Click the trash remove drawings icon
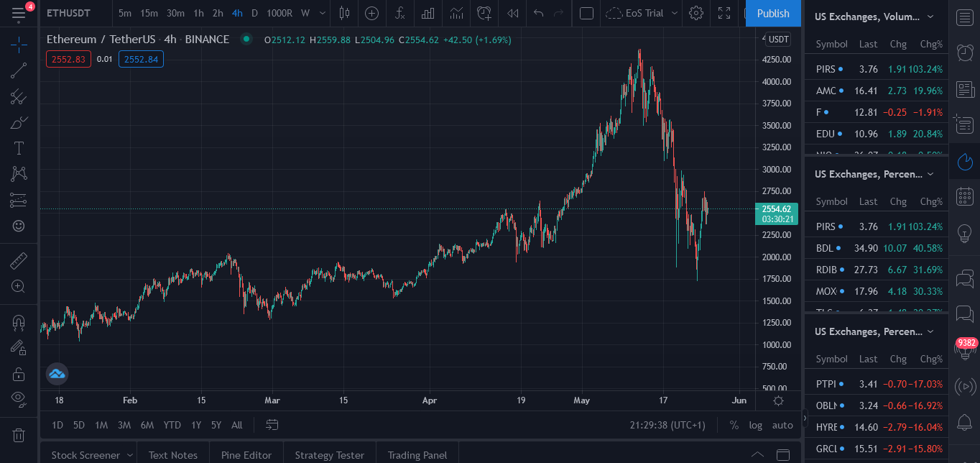The image size is (980, 463). (x=19, y=434)
